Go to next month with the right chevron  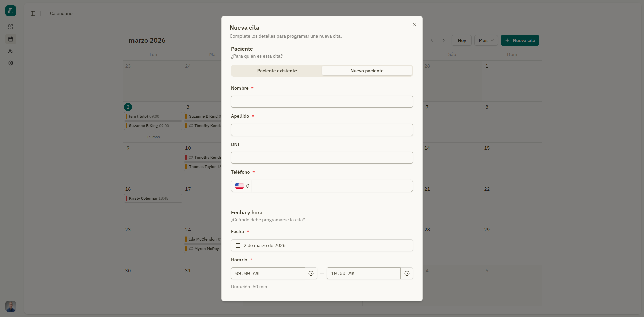[x=443, y=40]
